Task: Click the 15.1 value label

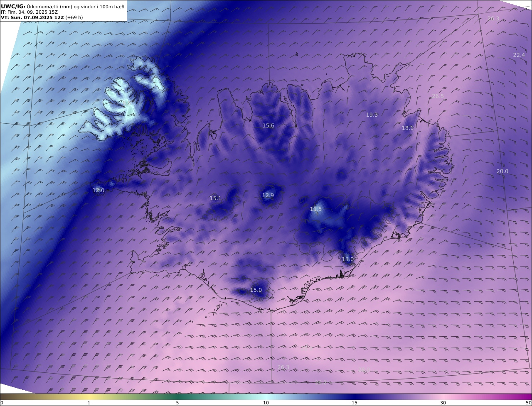Action: [215, 198]
